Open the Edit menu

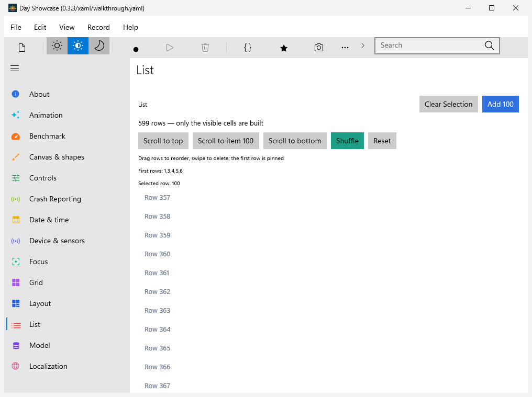tap(40, 28)
